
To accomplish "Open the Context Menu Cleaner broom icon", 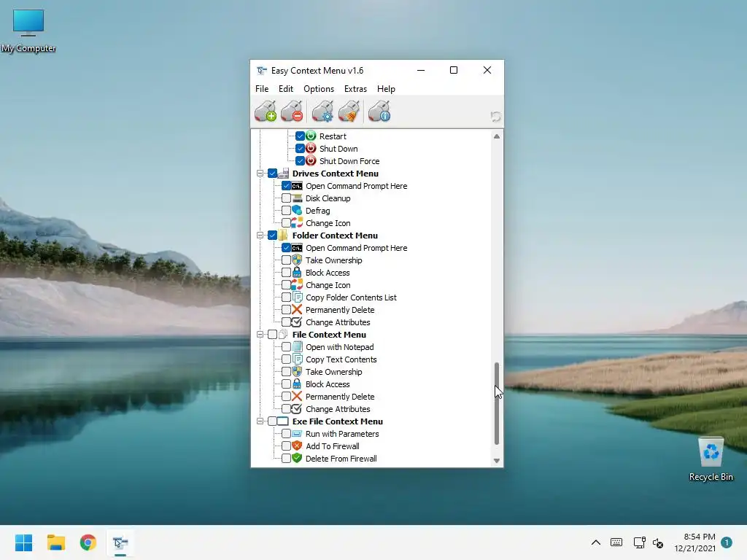I will pyautogui.click(x=349, y=112).
